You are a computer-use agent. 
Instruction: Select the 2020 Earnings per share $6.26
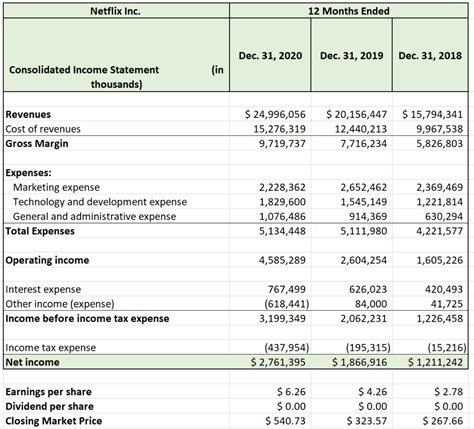[291, 392]
